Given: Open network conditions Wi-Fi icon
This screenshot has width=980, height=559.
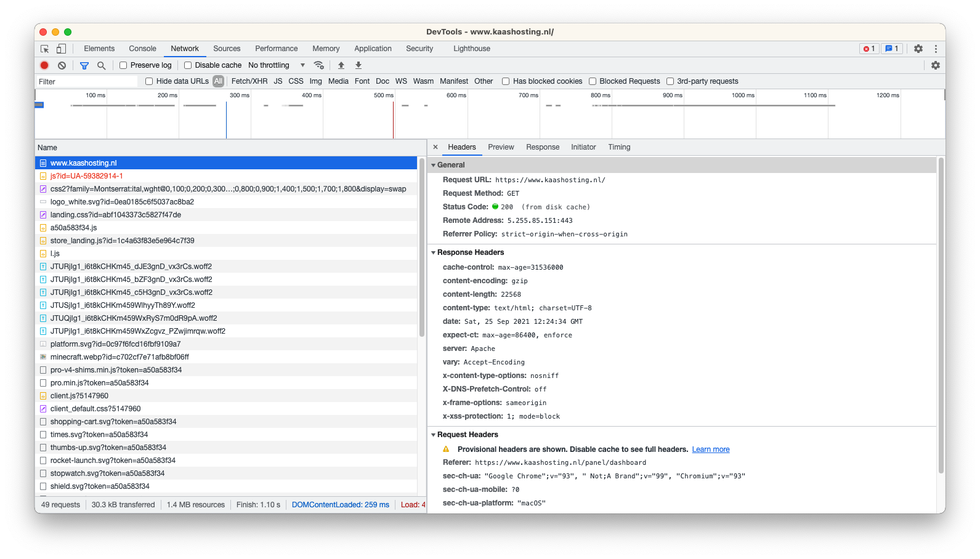Looking at the screenshot, I should 318,65.
